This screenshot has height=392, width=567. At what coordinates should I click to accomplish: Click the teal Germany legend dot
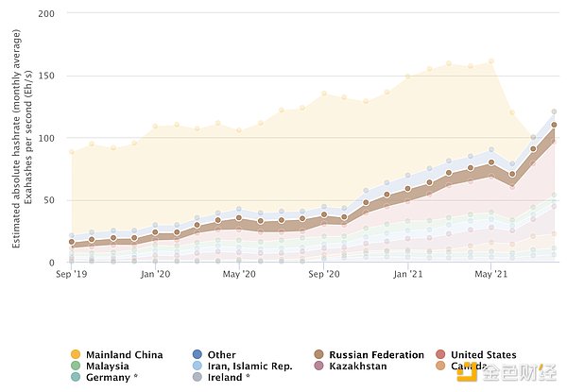[x=76, y=377]
